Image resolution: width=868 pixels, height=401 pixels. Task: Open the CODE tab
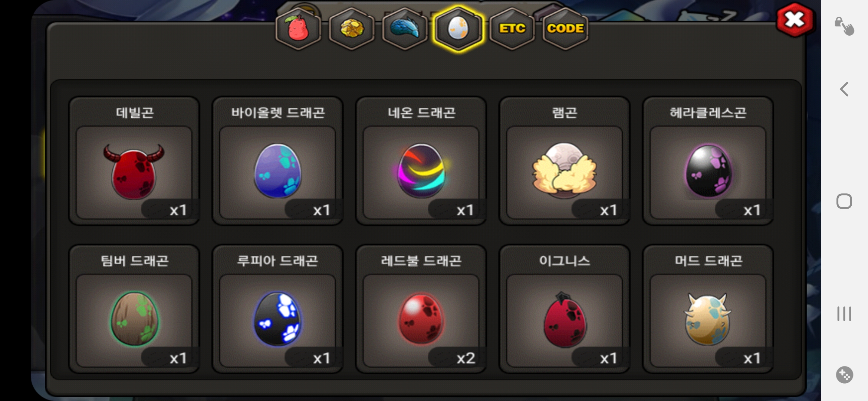[x=565, y=29]
